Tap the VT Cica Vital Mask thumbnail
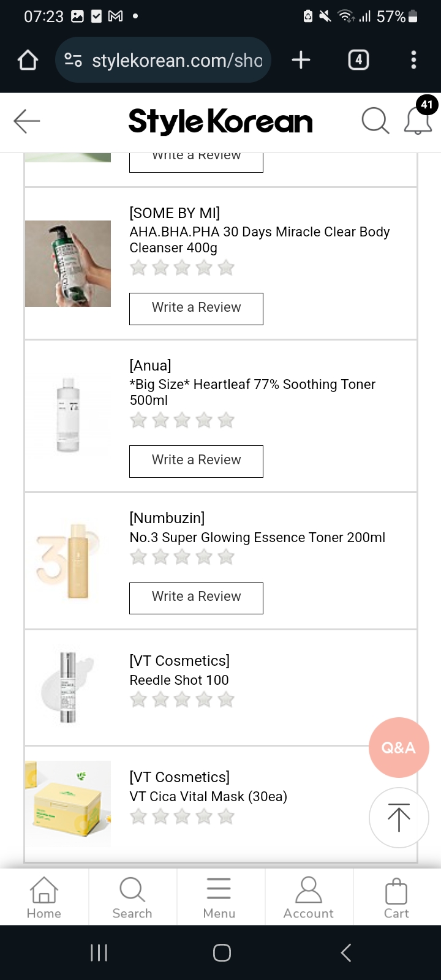Image resolution: width=441 pixels, height=980 pixels. click(x=68, y=804)
